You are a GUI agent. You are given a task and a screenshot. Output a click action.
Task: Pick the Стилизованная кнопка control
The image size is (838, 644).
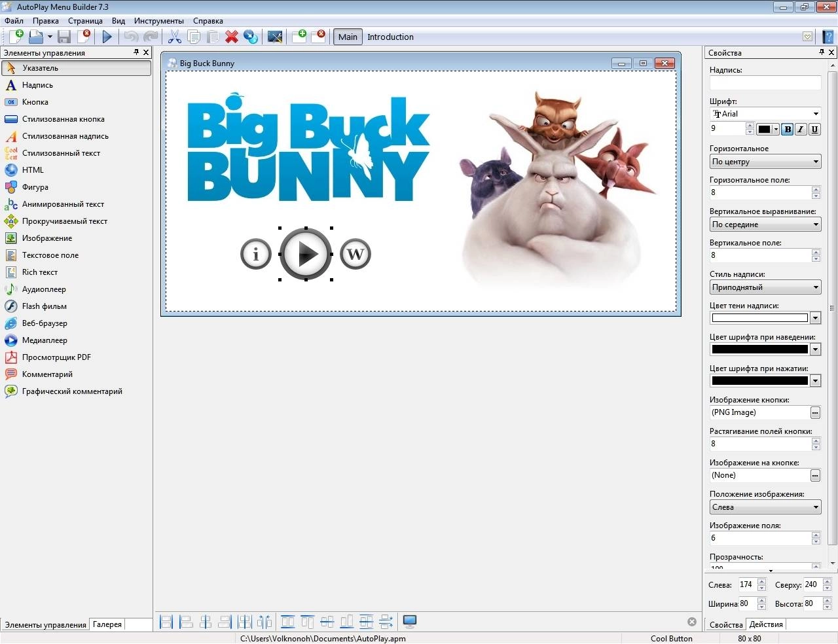point(76,119)
